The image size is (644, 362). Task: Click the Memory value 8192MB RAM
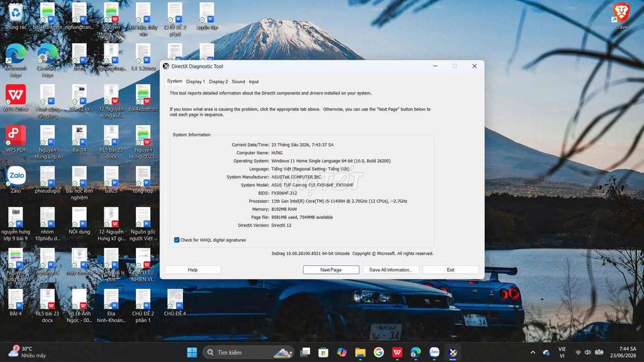pyautogui.click(x=284, y=210)
